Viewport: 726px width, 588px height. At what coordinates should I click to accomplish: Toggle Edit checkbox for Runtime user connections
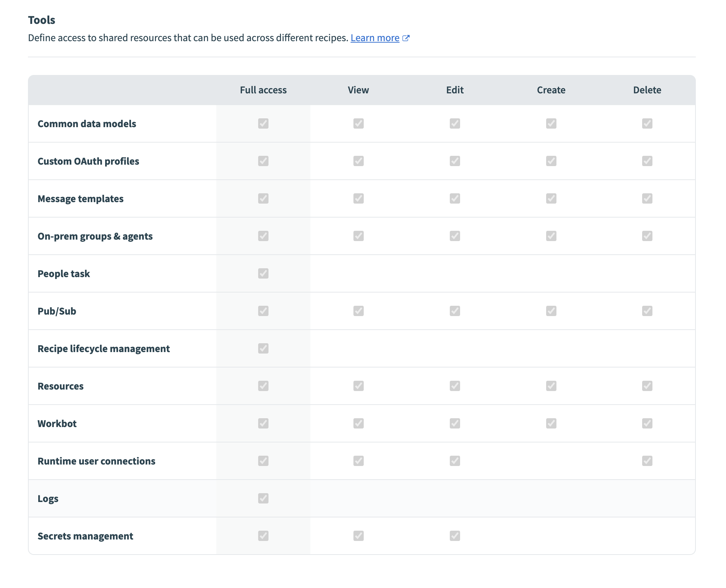point(455,461)
